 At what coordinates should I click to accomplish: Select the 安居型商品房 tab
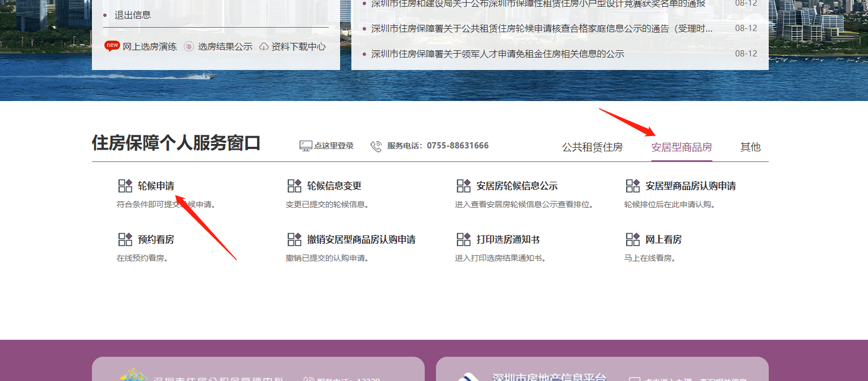click(x=682, y=147)
